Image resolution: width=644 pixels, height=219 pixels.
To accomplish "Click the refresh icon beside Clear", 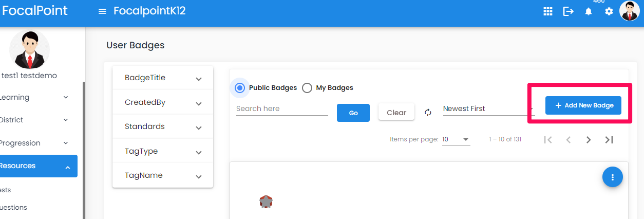I will [428, 112].
